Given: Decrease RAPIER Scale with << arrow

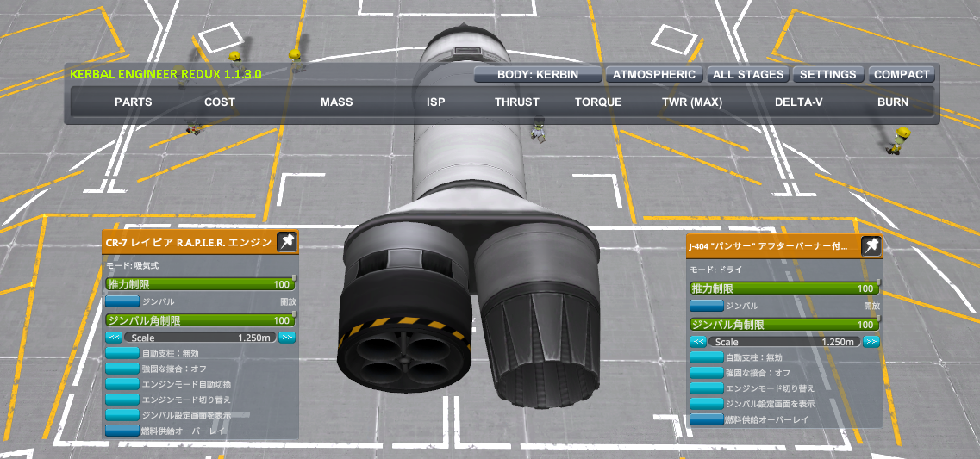Looking at the screenshot, I should tap(113, 338).
